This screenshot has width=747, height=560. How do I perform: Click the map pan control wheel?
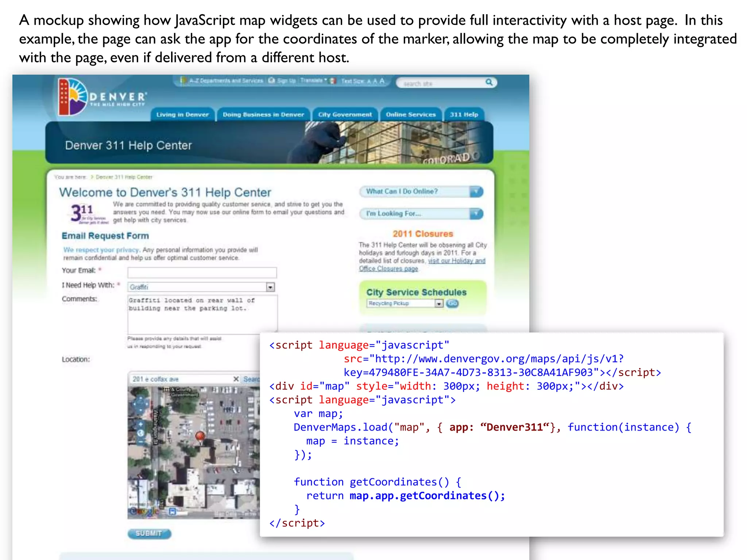(x=140, y=404)
